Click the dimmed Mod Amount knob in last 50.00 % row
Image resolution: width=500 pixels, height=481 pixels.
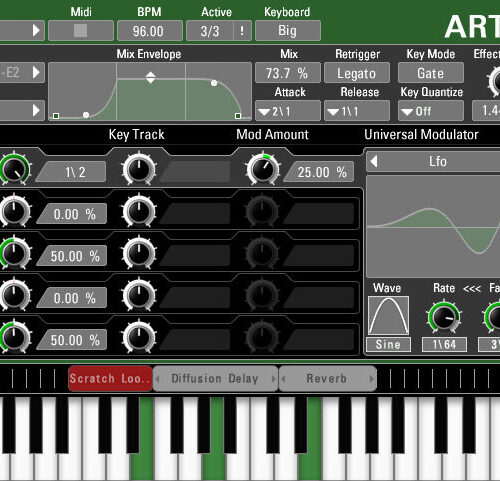click(262, 337)
